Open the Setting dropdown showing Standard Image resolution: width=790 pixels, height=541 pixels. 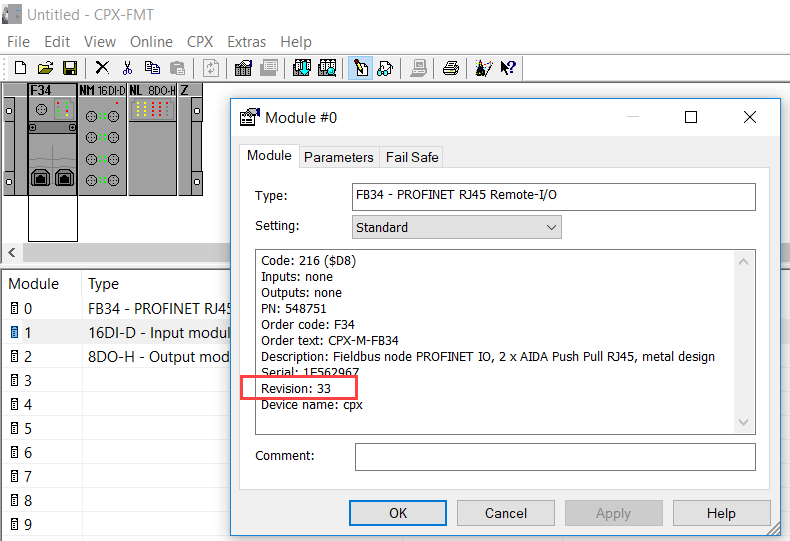[x=456, y=227]
